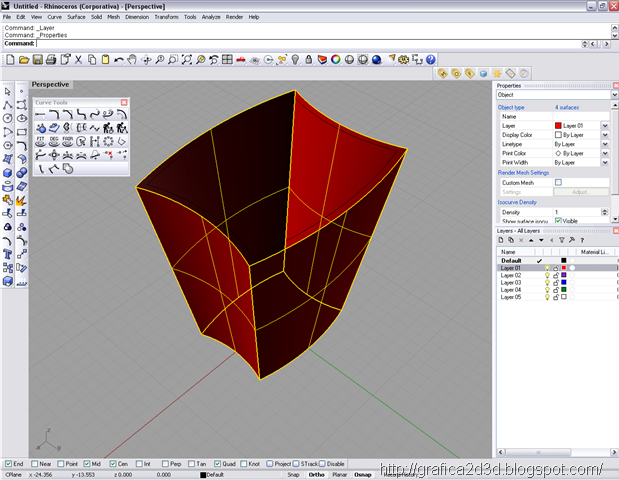Image resolution: width=619 pixels, height=480 pixels.
Task: Click the green color swatch of Layer 04
Action: (x=564, y=290)
